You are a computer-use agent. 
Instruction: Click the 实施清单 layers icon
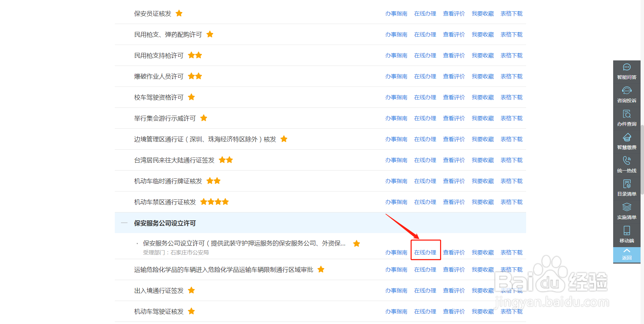(x=627, y=211)
